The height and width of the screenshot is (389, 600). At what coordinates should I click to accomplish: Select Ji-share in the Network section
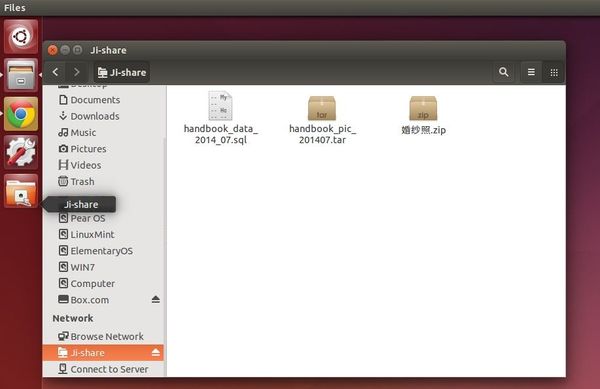[104, 353]
